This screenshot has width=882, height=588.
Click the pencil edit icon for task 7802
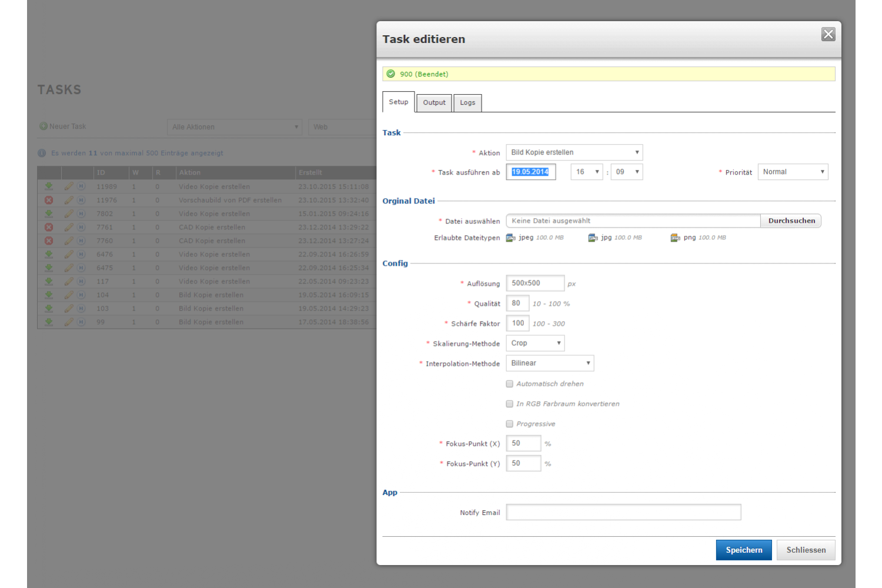click(x=69, y=213)
